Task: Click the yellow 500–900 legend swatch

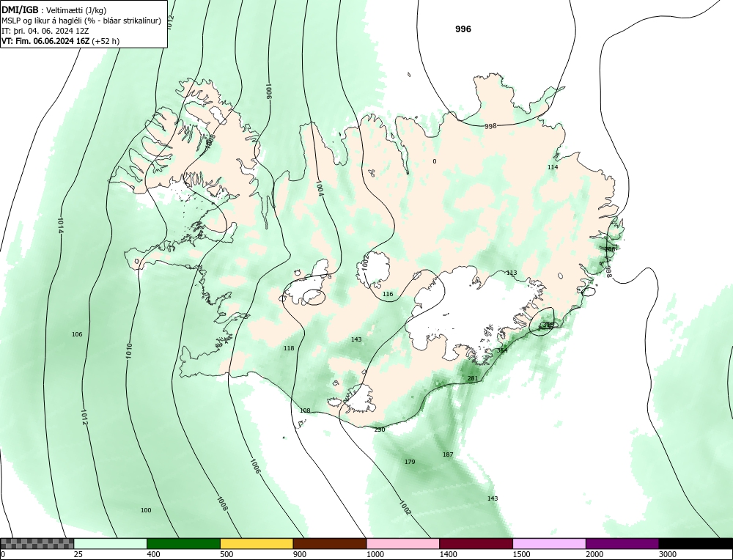Action: 257,543
